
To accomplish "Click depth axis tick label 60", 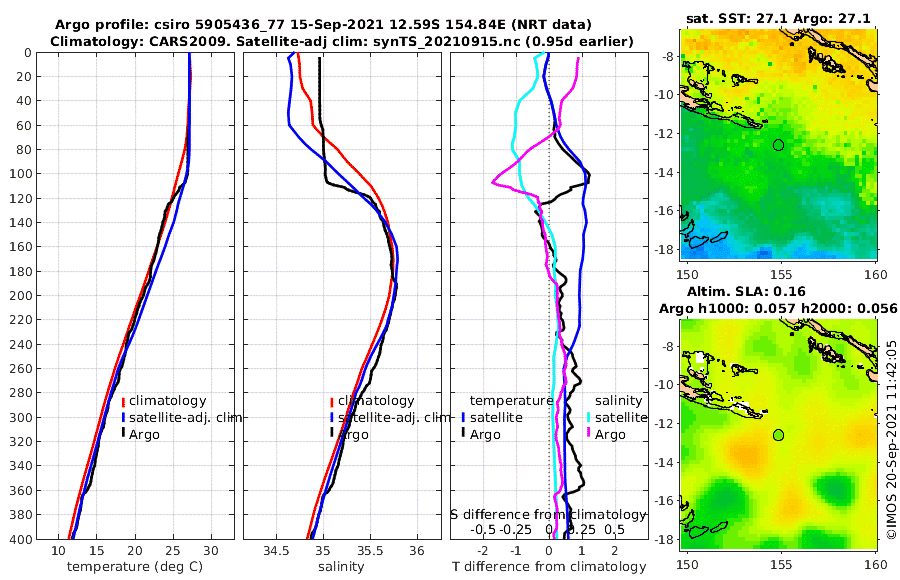I will point(23,125).
